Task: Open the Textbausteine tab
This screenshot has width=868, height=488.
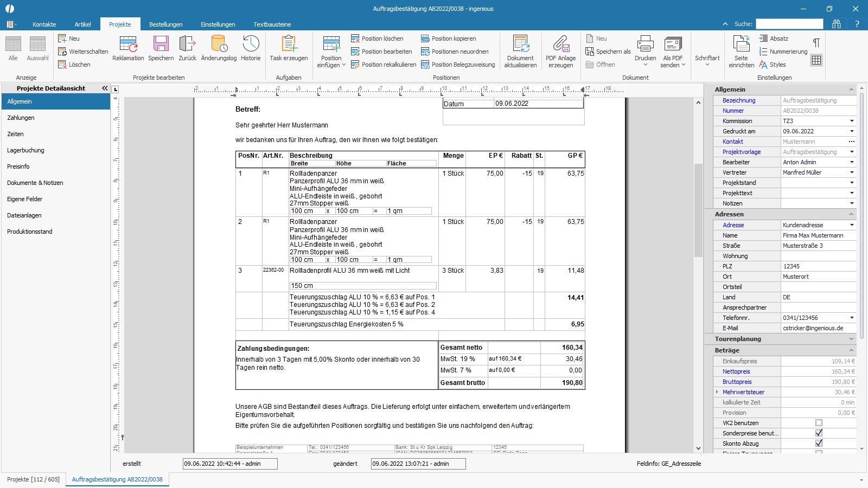Action: (272, 24)
